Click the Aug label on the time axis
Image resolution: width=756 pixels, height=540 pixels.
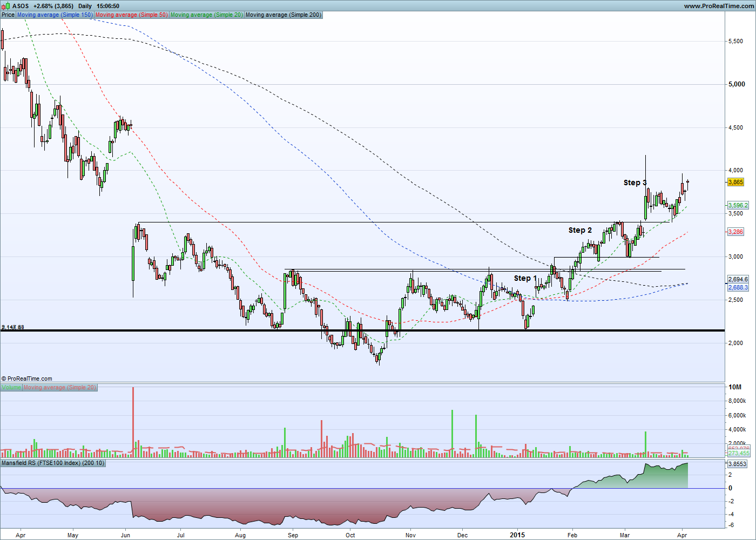tap(240, 536)
